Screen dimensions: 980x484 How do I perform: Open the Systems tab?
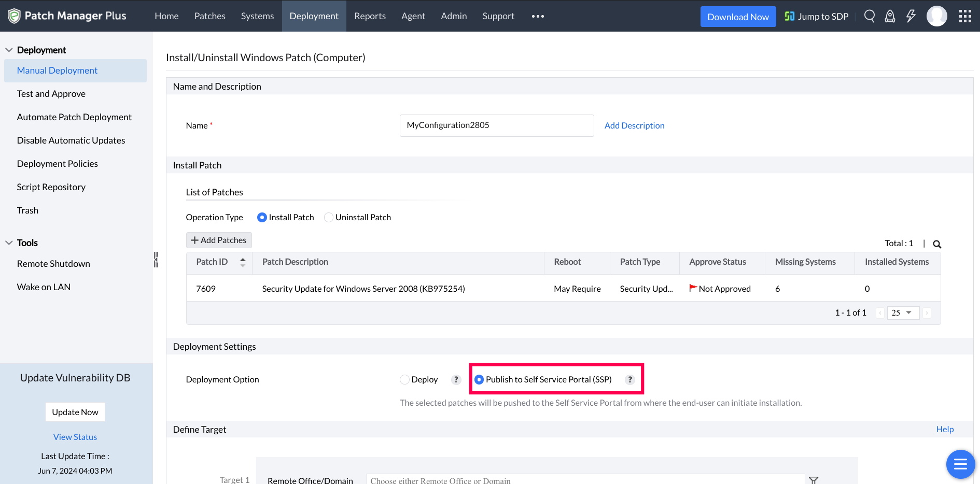[257, 16]
